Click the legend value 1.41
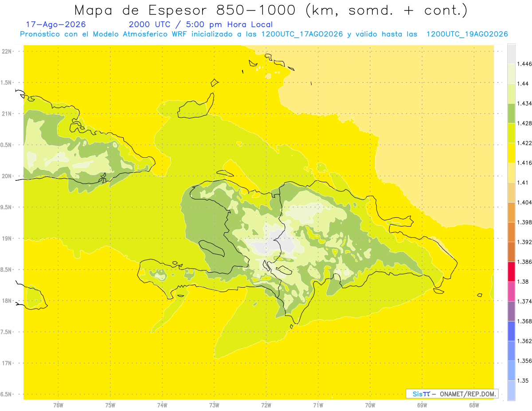Viewport: 532px width, 411px height. (523, 182)
